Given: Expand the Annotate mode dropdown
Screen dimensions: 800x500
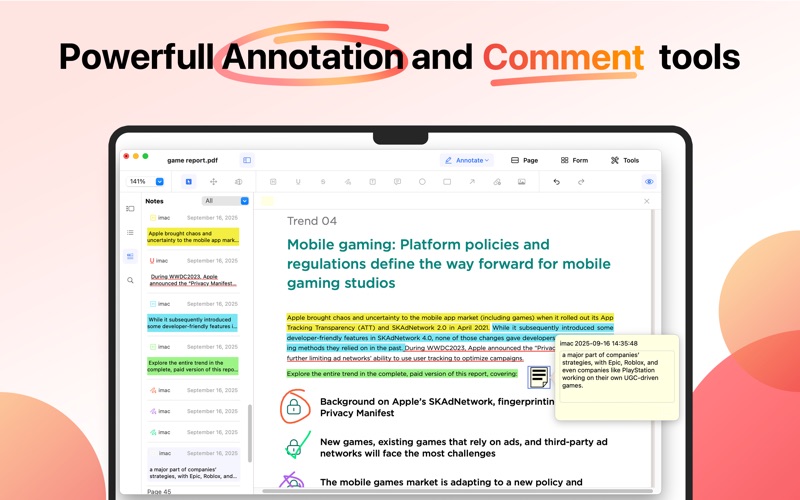Looking at the screenshot, I should (467, 160).
